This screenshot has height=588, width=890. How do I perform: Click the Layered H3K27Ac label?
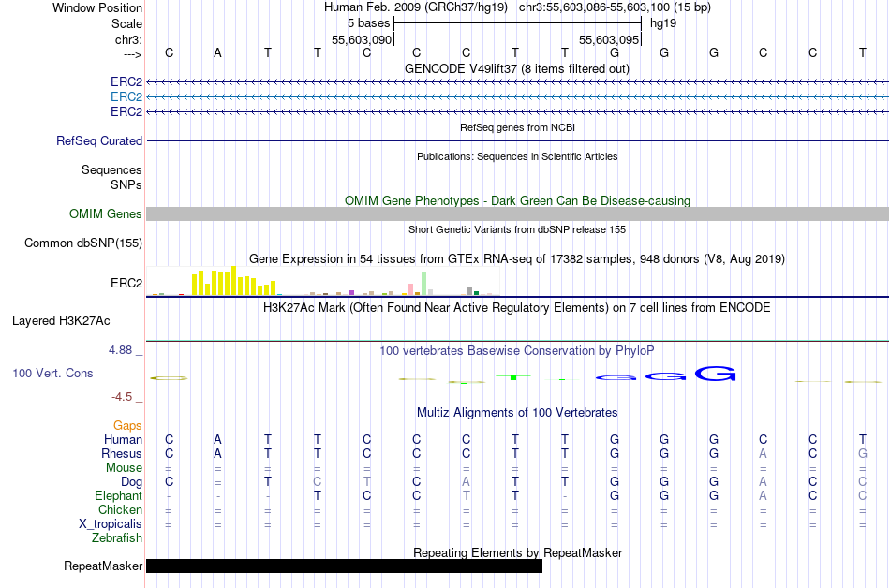pyautogui.click(x=61, y=321)
